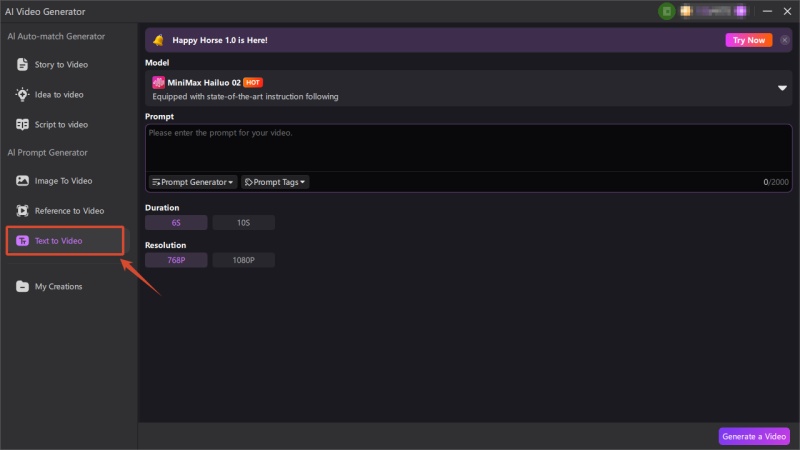Click the Script to video icon

22,124
